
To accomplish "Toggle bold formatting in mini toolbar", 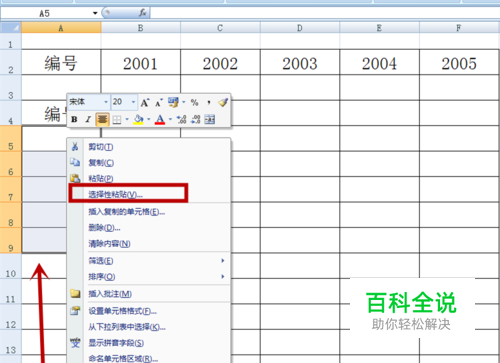I will coord(74,119).
